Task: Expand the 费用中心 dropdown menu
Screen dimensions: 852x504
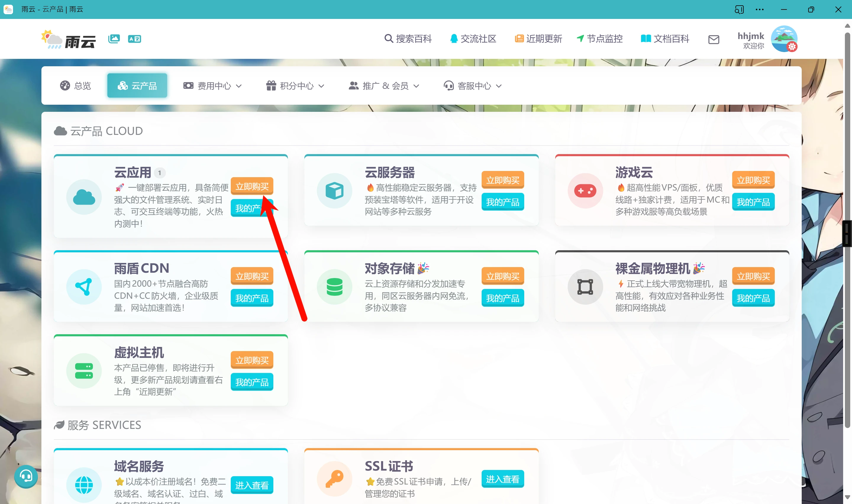Action: click(213, 86)
